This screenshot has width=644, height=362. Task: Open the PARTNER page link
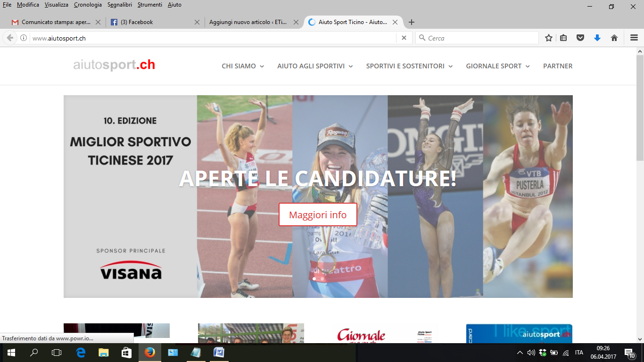pos(558,66)
